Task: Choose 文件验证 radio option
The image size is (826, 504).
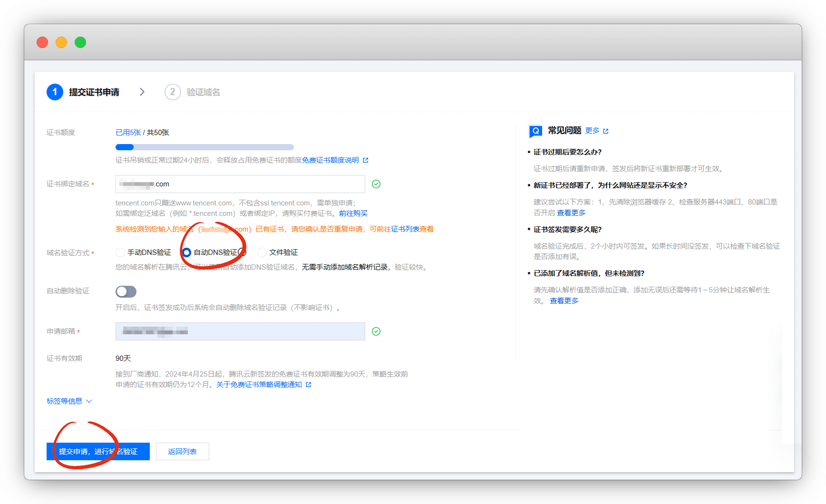Action: click(x=262, y=252)
